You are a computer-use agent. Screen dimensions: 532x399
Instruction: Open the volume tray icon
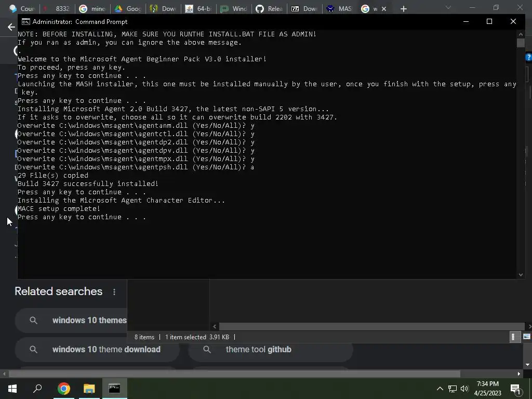[x=464, y=389]
